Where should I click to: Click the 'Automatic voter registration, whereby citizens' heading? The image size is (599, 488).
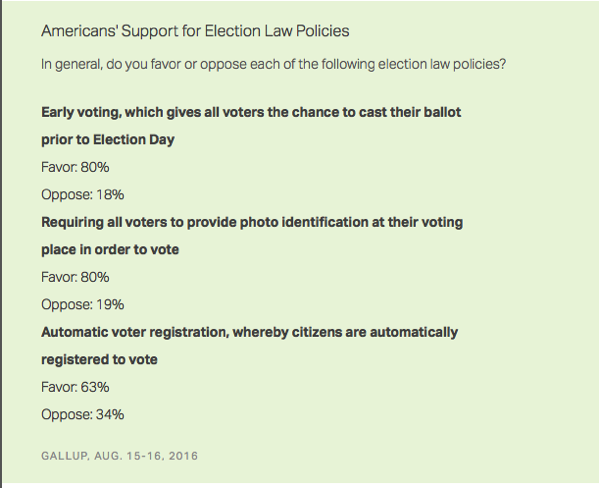pyautogui.click(x=249, y=332)
